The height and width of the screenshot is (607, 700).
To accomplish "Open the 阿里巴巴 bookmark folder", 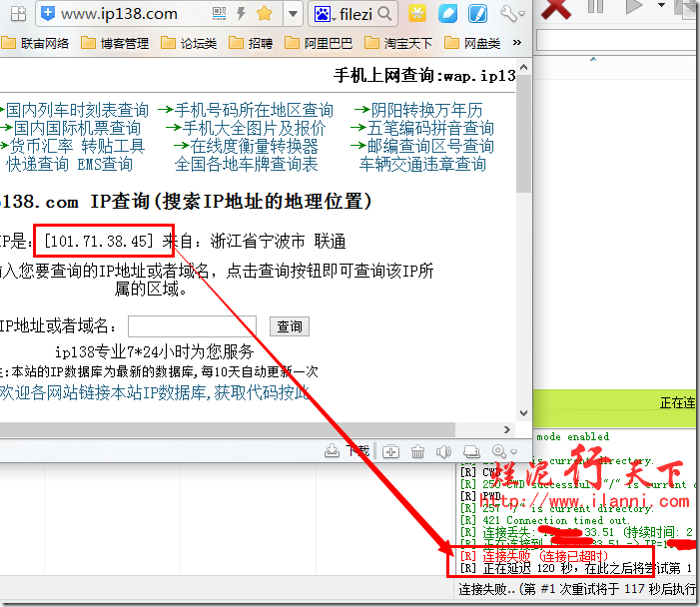I will click(x=319, y=43).
